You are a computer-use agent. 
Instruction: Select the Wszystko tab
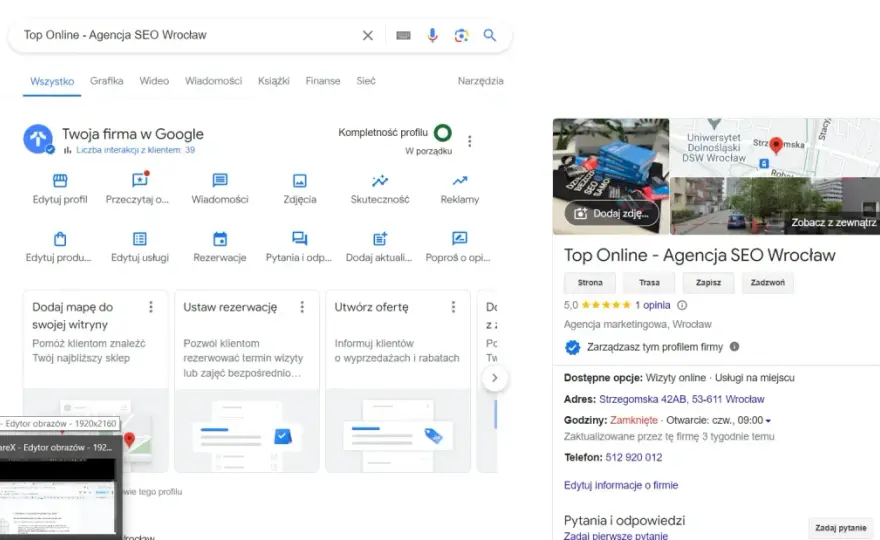52,81
